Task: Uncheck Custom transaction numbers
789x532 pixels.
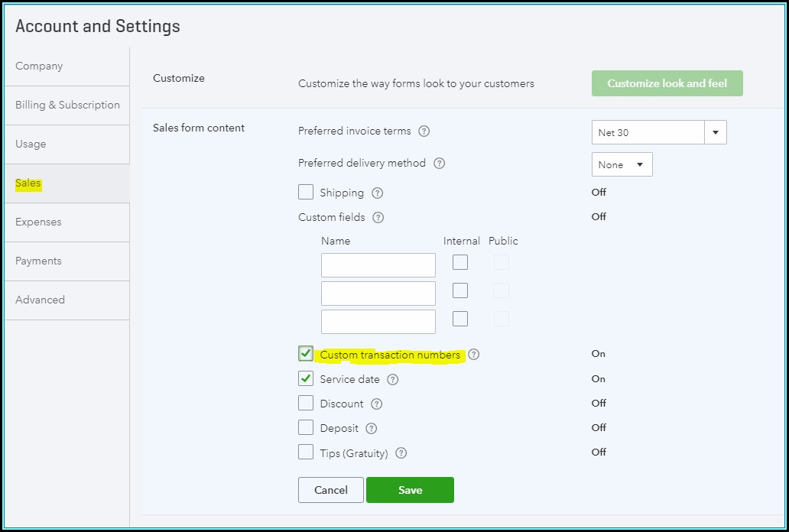Action: [x=306, y=354]
